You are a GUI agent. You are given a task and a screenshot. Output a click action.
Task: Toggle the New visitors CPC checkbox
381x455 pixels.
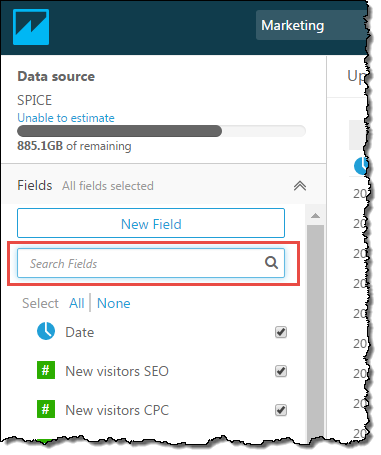pyautogui.click(x=281, y=410)
